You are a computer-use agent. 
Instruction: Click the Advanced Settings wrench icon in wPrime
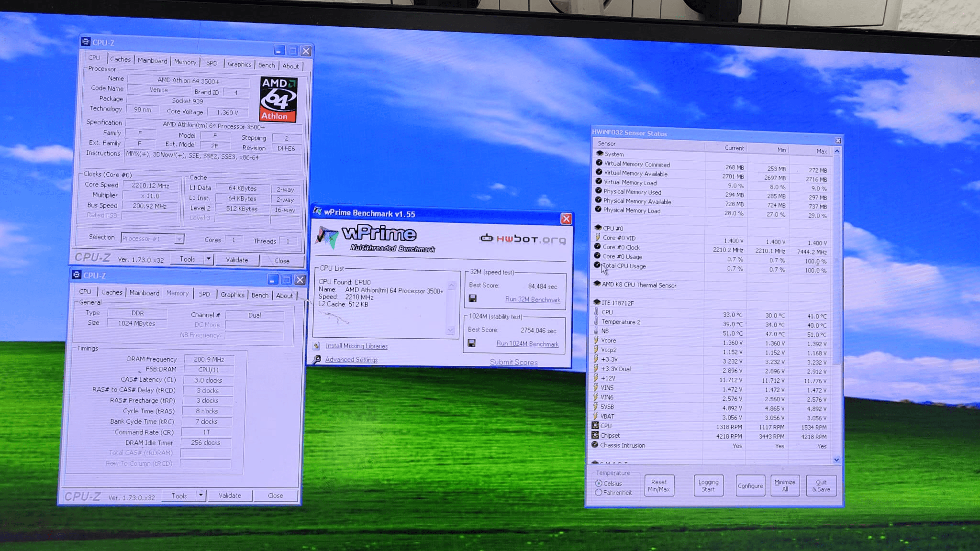pyautogui.click(x=316, y=360)
